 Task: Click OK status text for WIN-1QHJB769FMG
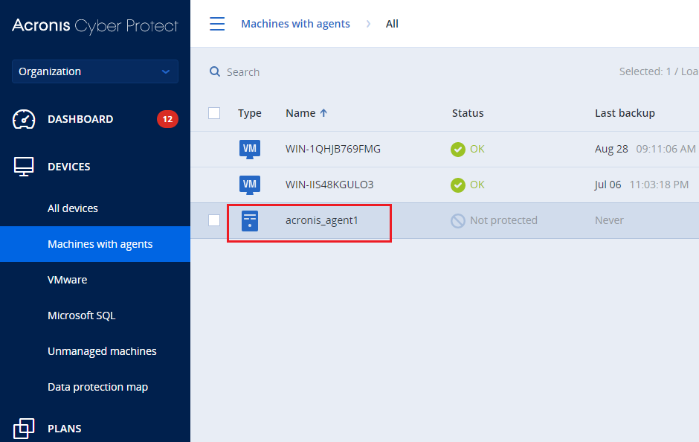(x=477, y=149)
